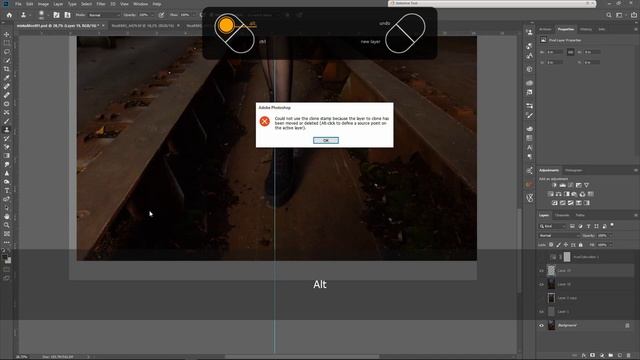Click the foreground color swatch
This screenshot has height=360, width=640.
pyautogui.click(x=4, y=258)
